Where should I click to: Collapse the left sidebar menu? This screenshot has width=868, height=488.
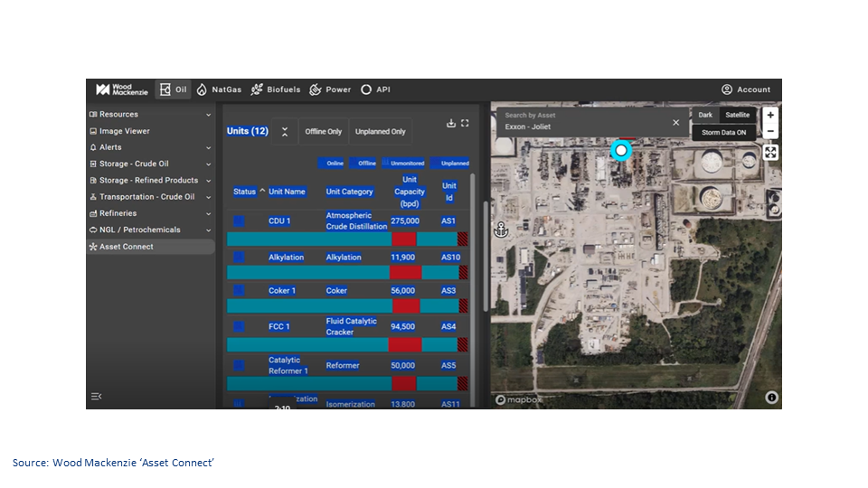coord(96,396)
